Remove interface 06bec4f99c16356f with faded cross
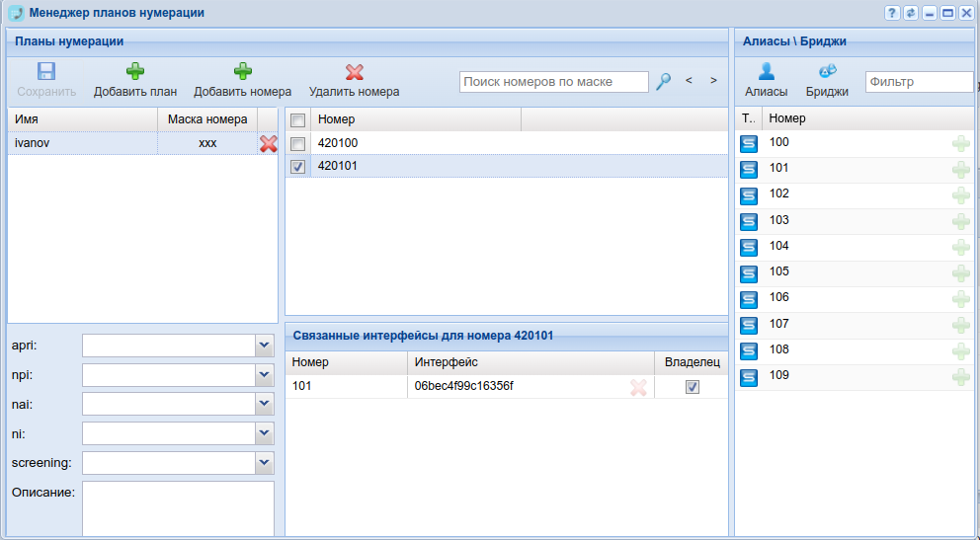Viewport: 980px width, 540px height. [638, 388]
